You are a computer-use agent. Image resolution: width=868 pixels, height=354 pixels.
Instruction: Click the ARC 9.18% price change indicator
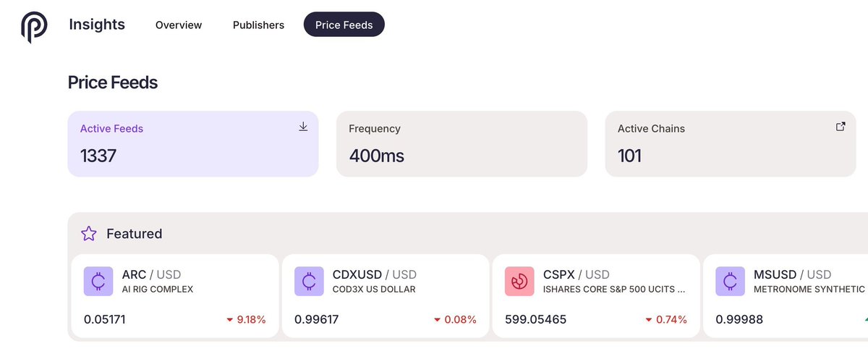pos(246,319)
